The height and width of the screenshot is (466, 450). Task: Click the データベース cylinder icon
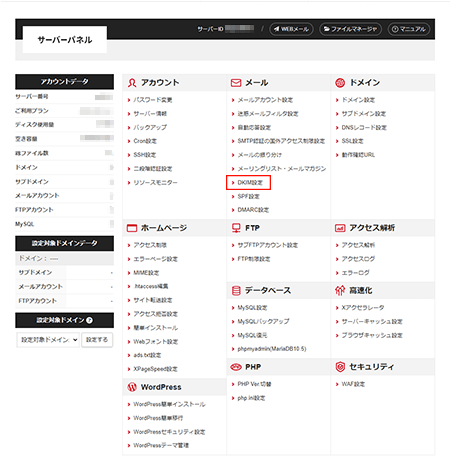pos(236,291)
